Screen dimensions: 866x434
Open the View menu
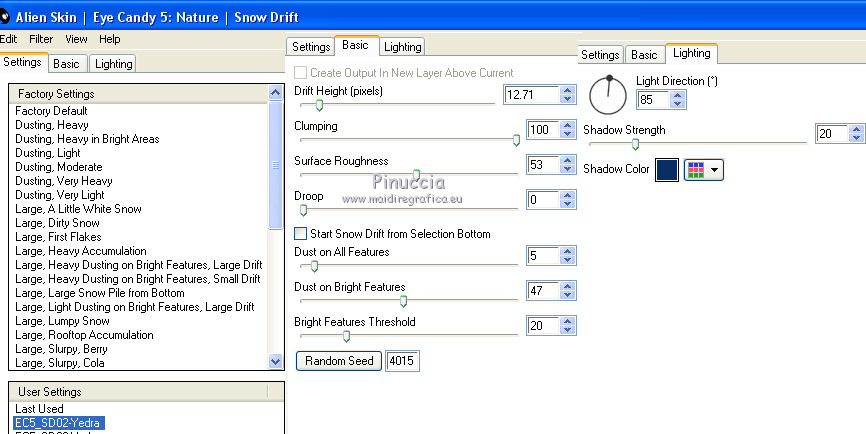coord(76,39)
